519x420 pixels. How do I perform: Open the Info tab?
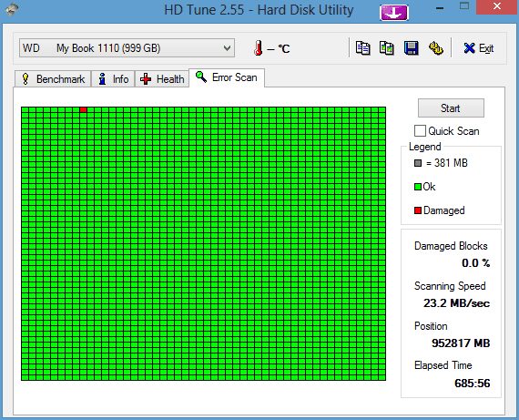point(113,79)
